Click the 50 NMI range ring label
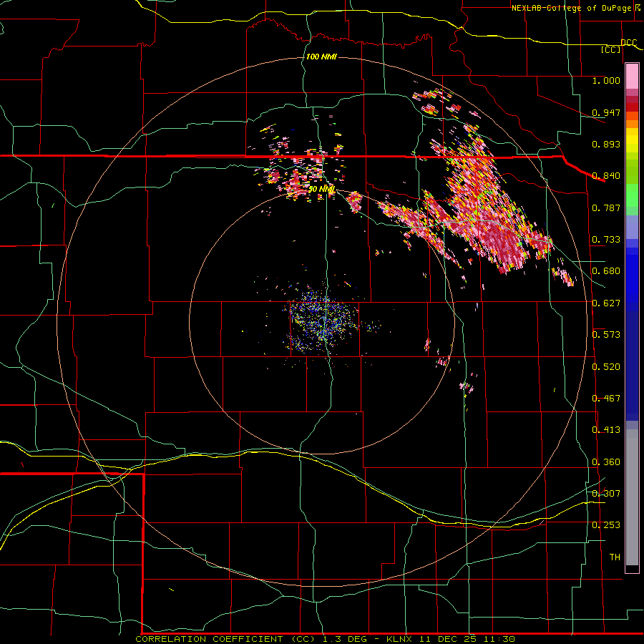 (x=321, y=189)
